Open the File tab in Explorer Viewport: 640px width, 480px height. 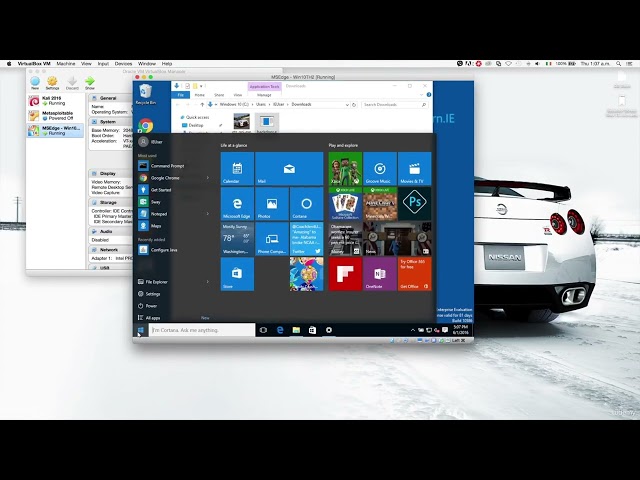[181, 95]
